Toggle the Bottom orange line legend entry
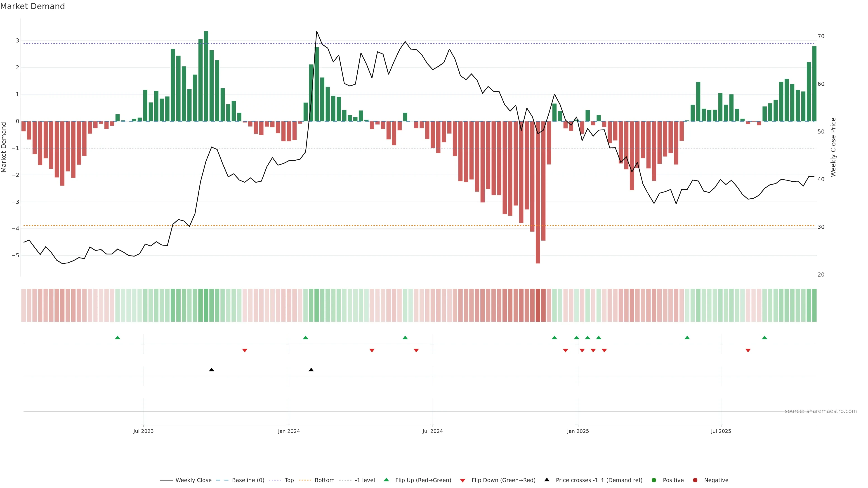The image size is (868, 488). tap(325, 480)
